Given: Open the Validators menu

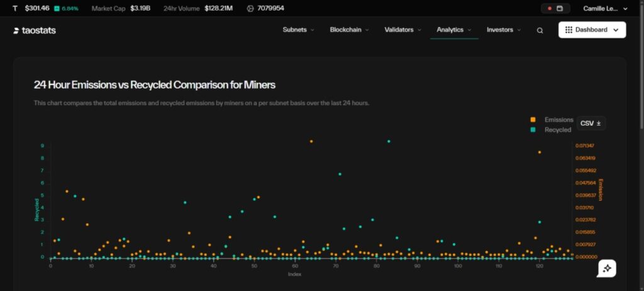Looking at the screenshot, I should 402,30.
